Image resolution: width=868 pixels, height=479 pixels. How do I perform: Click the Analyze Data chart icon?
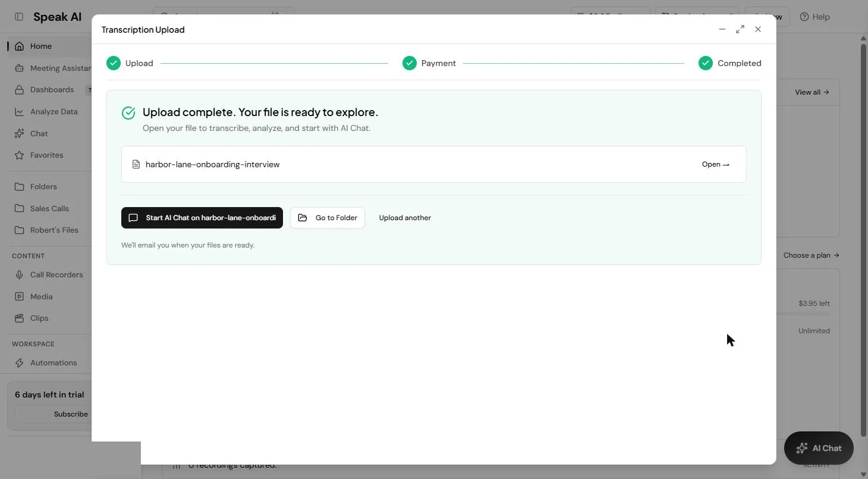[x=19, y=111]
